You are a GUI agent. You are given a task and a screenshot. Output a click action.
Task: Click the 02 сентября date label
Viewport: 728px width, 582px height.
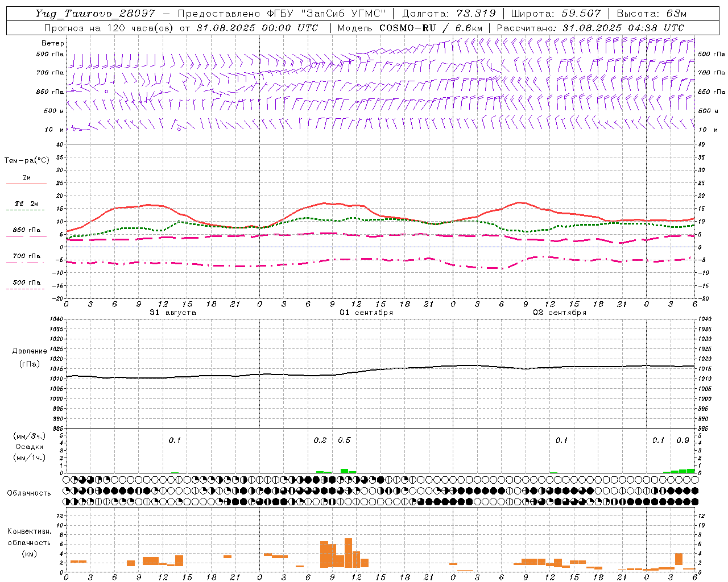pos(560,313)
